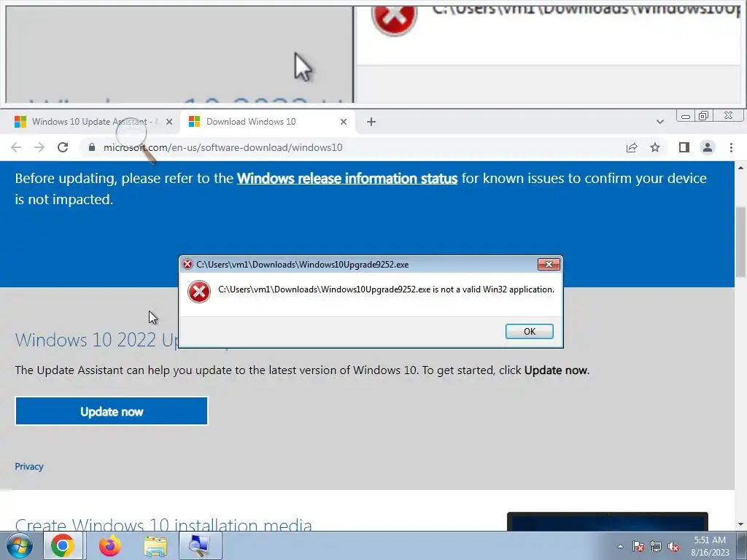Click the muted volume tray icon
747x560 pixels.
(x=673, y=546)
